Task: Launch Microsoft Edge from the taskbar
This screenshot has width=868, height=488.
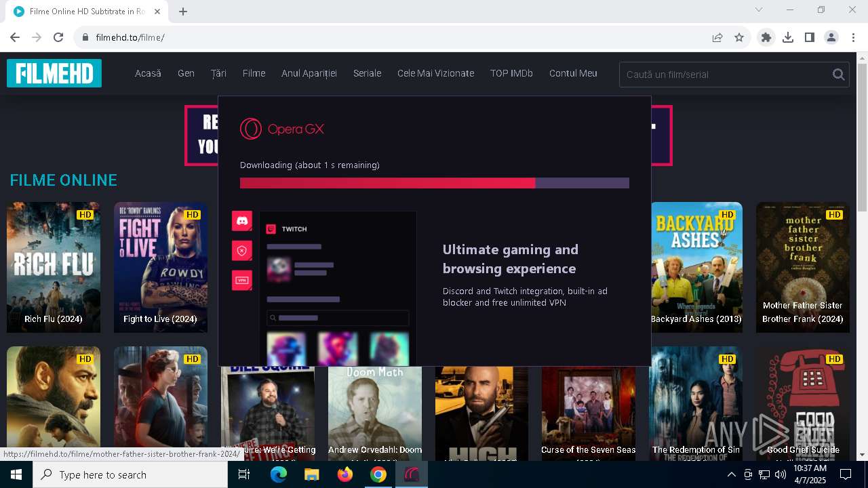Action: 279,474
